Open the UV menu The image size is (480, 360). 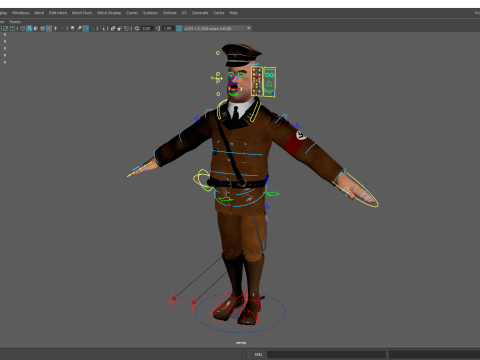click(184, 13)
